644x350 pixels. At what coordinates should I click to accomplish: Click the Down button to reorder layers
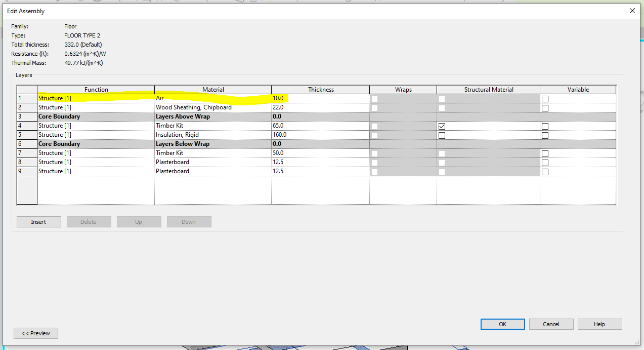point(189,221)
